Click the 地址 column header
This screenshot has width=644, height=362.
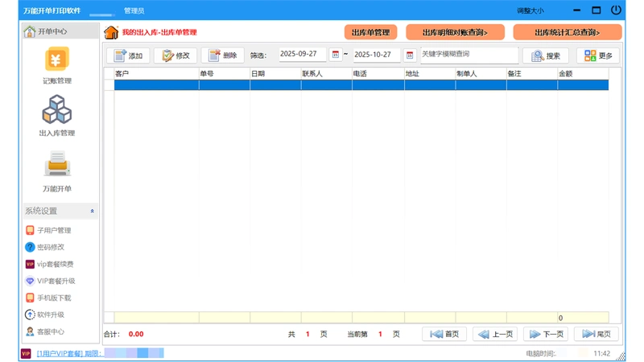(x=430, y=74)
